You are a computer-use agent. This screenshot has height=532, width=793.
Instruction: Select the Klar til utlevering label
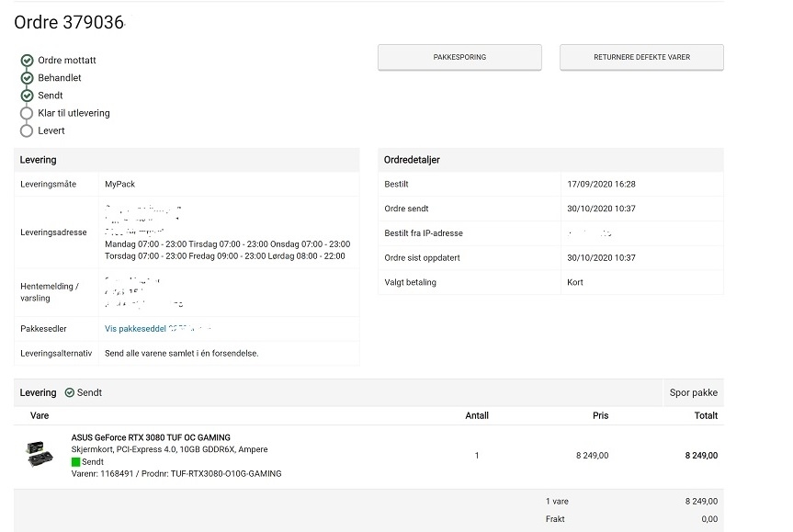click(x=74, y=113)
